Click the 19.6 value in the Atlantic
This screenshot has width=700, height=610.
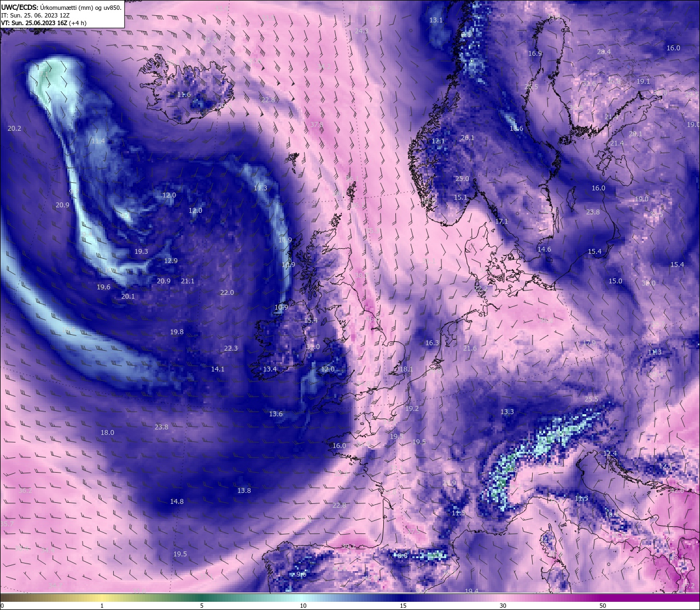pyautogui.click(x=104, y=287)
